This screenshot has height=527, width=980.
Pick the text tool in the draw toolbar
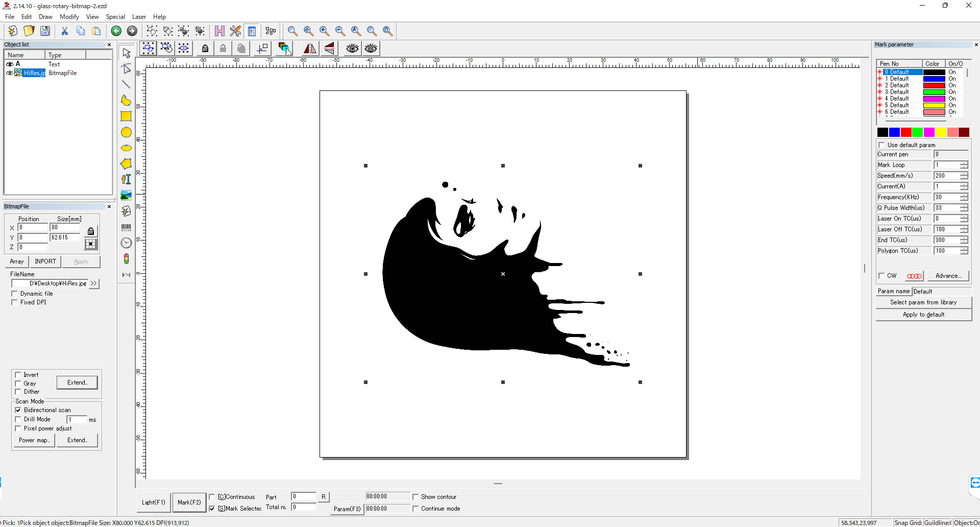[126, 179]
